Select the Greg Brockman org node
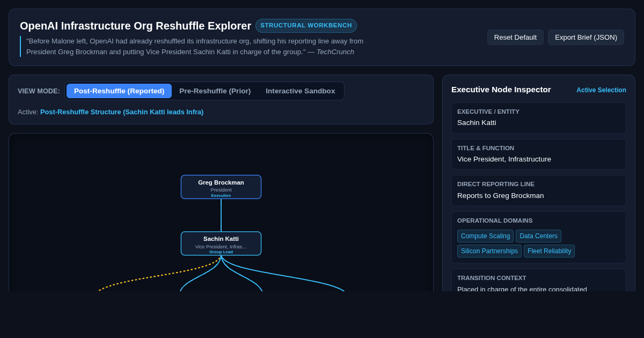Image resolution: width=644 pixels, height=338 pixels. pyautogui.click(x=221, y=187)
